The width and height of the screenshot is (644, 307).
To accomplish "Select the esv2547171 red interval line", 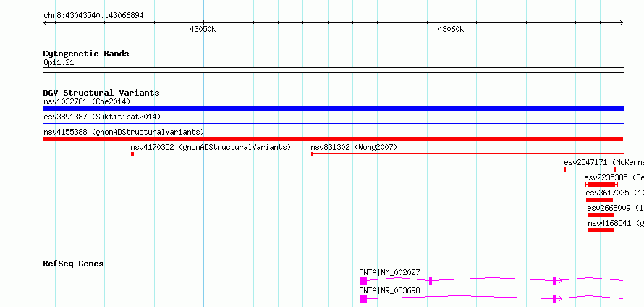I will 590,169.
